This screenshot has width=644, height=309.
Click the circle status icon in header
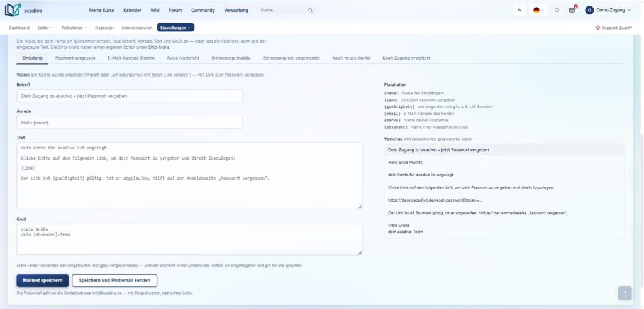tap(557, 10)
